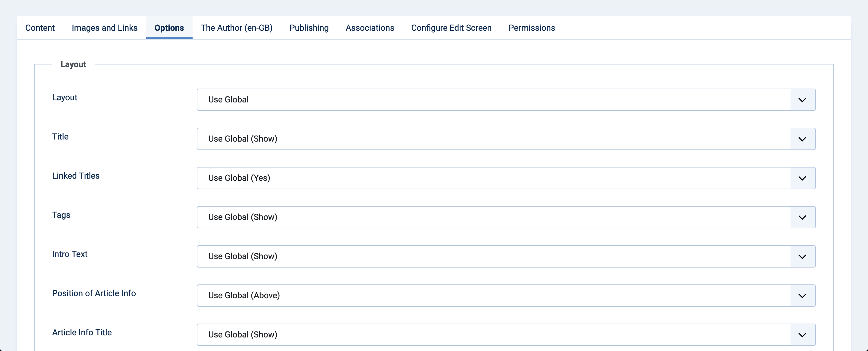Open The Author (en-GB) tab
This screenshot has width=868, height=351.
click(x=237, y=28)
